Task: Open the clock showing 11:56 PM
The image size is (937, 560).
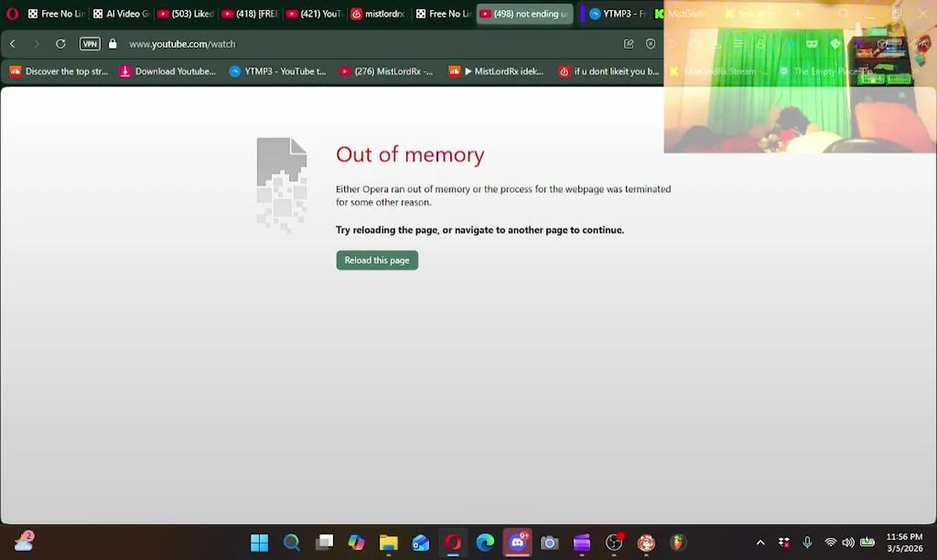Action: 904,537
